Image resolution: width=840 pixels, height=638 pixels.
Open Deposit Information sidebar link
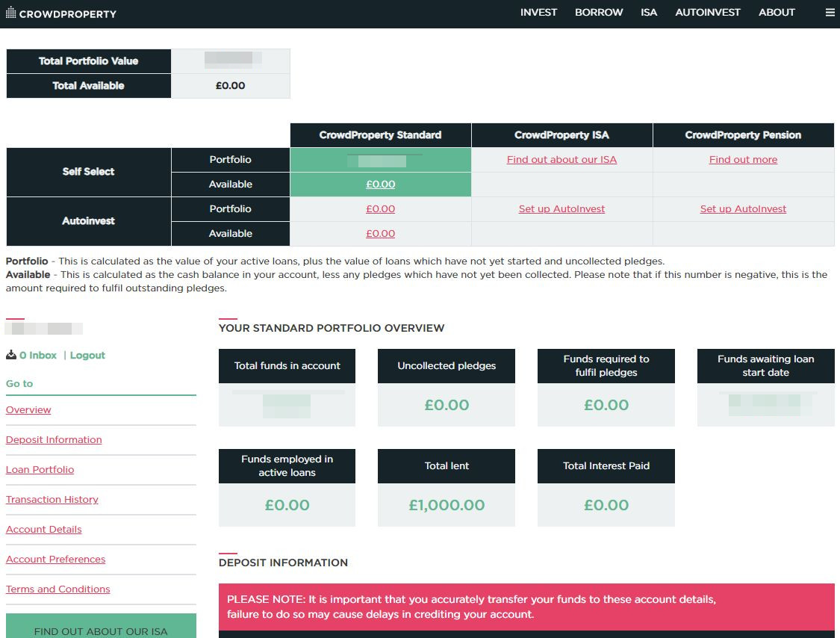point(54,439)
